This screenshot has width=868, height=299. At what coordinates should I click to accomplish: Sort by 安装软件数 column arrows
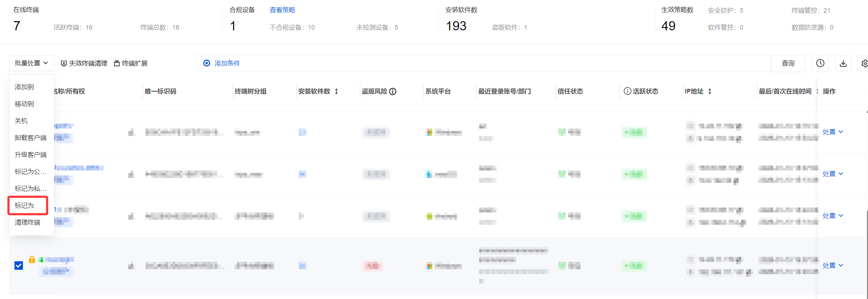[x=336, y=91]
